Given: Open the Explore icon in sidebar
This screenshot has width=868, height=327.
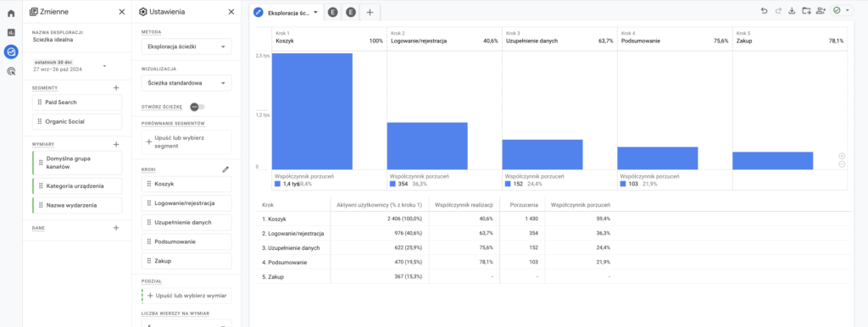Looking at the screenshot, I should (x=11, y=52).
